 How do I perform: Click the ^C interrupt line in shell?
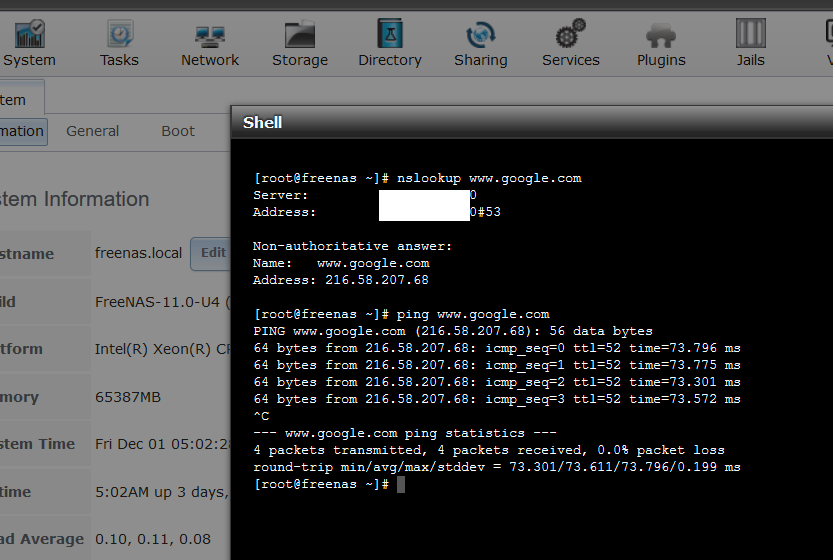[x=261, y=416]
